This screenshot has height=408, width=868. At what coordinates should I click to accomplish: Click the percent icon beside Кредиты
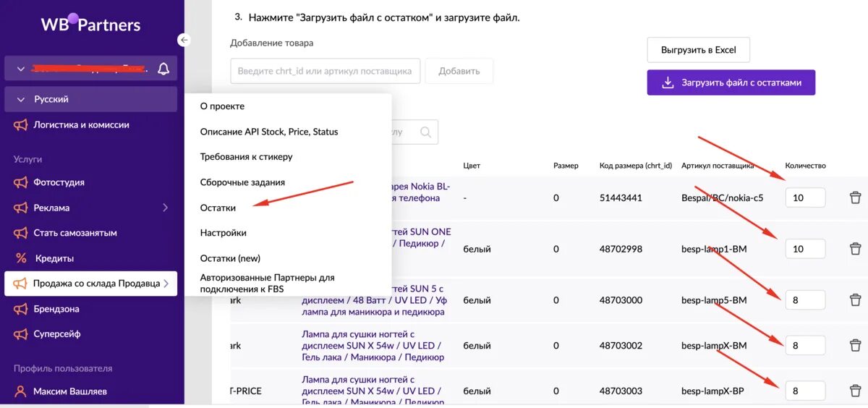coord(20,258)
